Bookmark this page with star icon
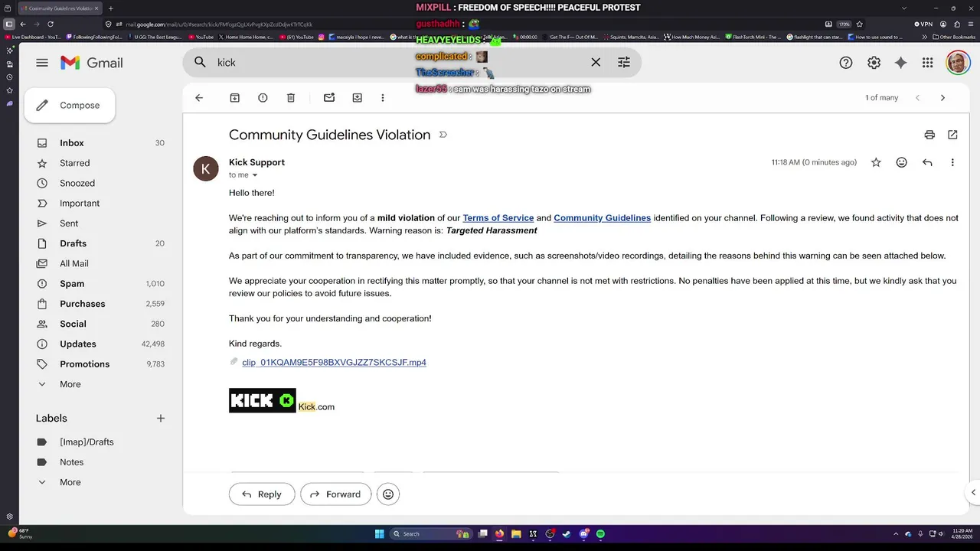 tap(860, 24)
